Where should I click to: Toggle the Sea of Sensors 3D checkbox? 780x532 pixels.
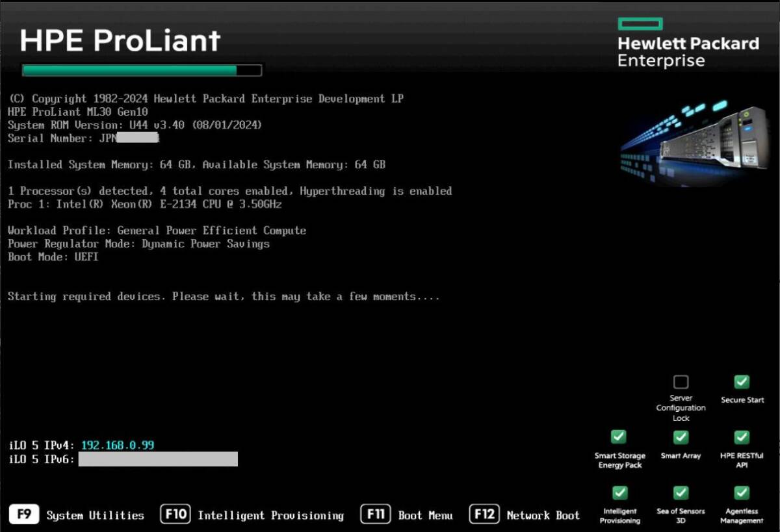tap(681, 492)
